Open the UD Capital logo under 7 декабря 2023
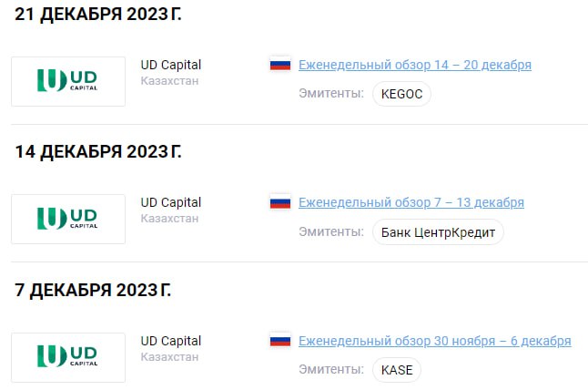Screen dimensions: 588x390 [x=68, y=357]
